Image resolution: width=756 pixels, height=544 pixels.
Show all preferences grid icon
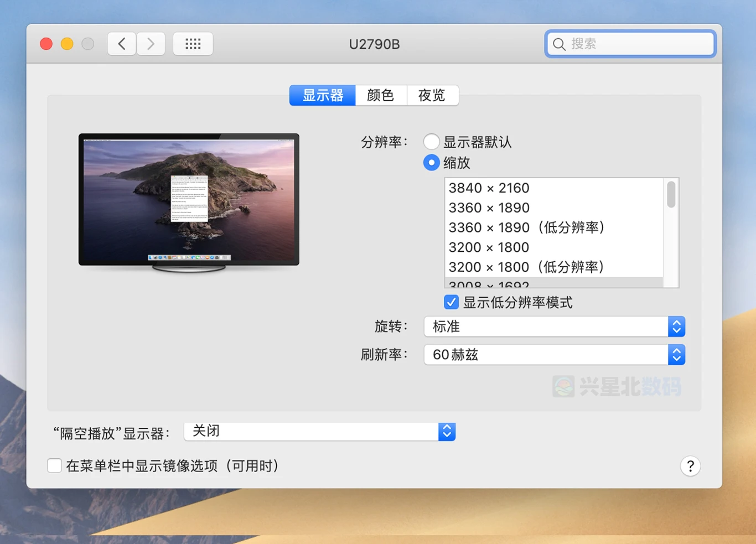(193, 44)
